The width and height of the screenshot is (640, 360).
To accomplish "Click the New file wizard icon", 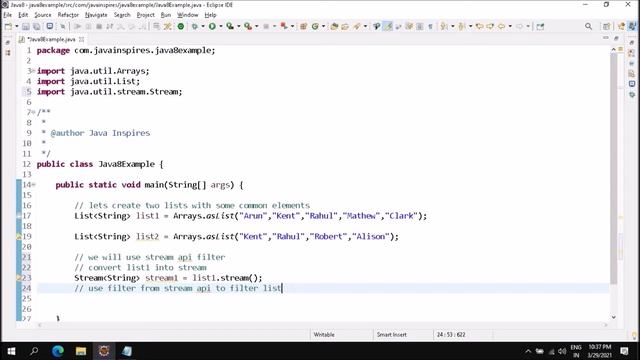I will (8, 27).
